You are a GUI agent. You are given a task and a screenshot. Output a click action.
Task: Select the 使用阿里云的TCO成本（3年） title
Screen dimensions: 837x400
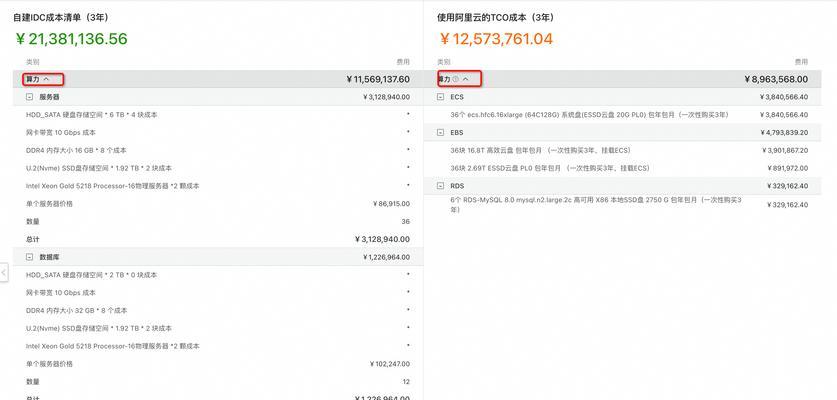[x=496, y=18]
